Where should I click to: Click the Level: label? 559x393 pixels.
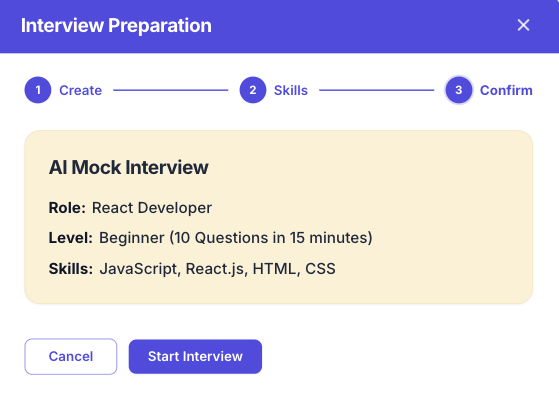[71, 238]
